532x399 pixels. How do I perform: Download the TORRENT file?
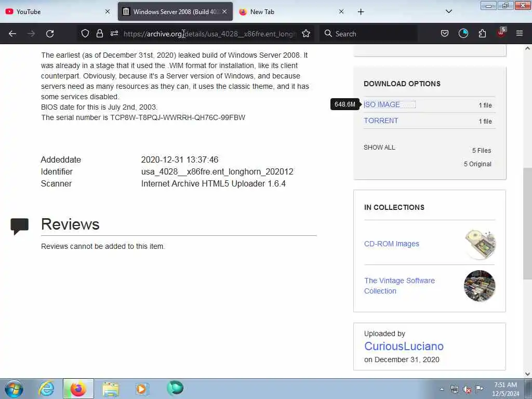pos(381,121)
